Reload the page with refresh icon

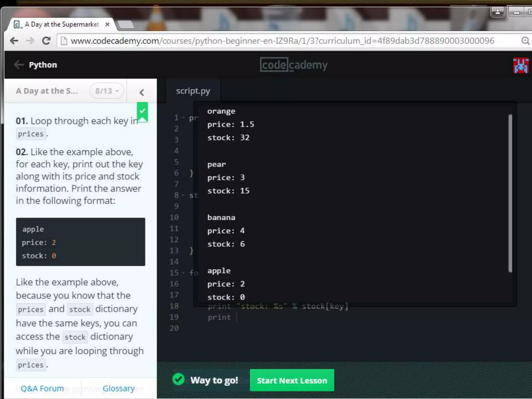[x=46, y=41]
